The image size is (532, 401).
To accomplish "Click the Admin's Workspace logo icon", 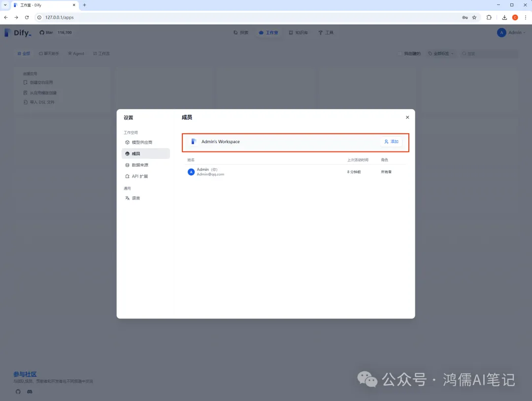I will 194,142.
